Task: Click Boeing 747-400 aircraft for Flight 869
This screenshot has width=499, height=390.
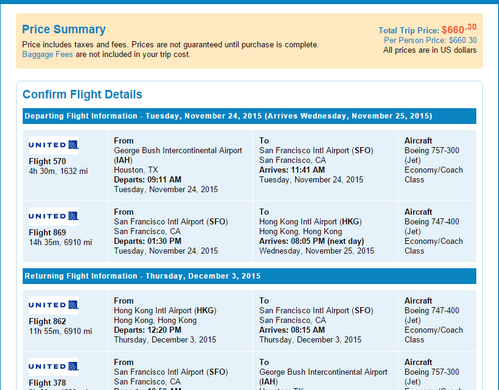Action: click(x=432, y=222)
